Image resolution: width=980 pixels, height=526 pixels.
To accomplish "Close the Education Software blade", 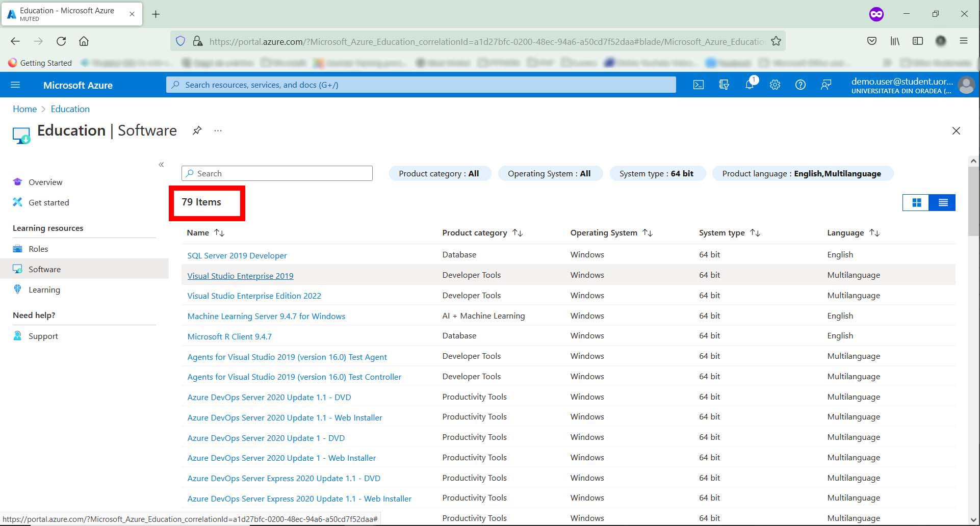I will (x=956, y=131).
